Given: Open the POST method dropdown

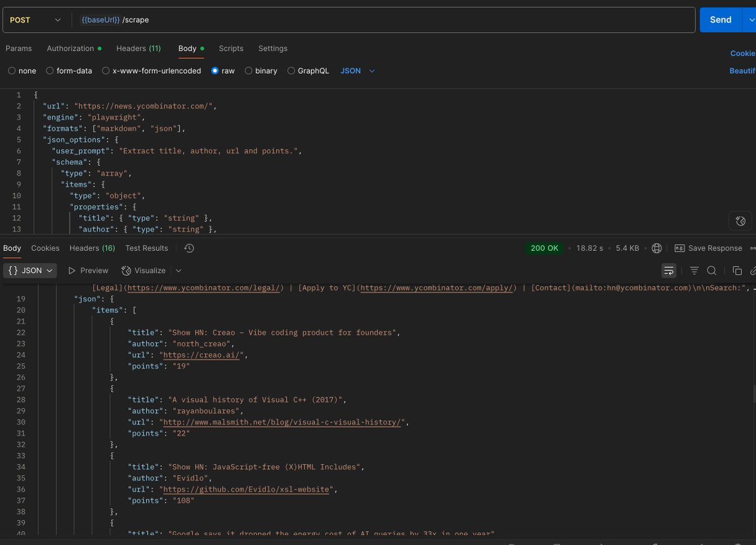Looking at the screenshot, I should pos(35,20).
